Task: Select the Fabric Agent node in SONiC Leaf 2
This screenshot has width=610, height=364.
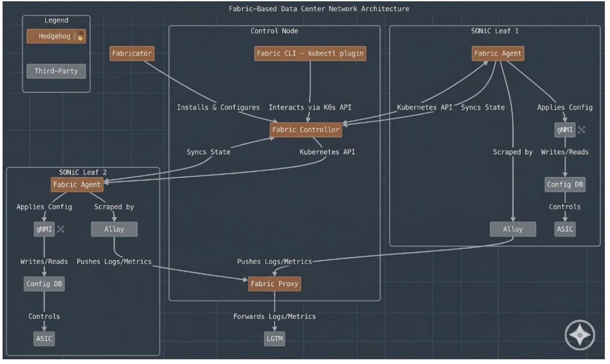Action: point(77,184)
